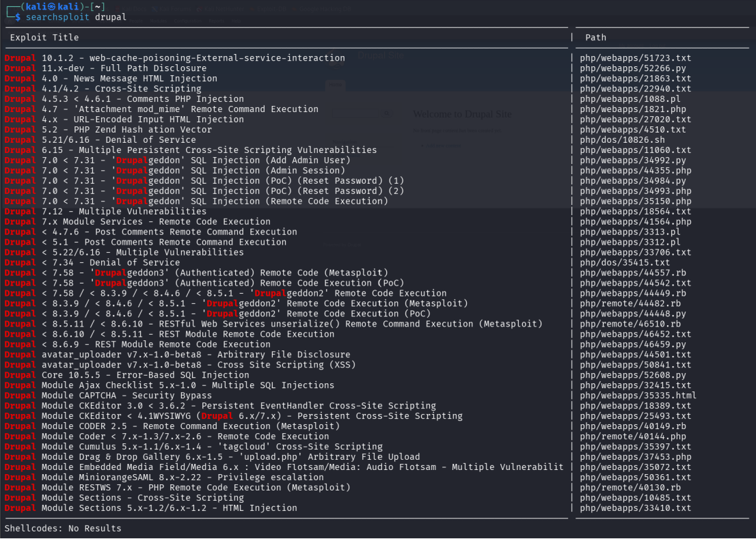This screenshot has width=756, height=539.
Task: Select the Drupalgeddon SQL Injection (Admin Session) title
Action: point(174,171)
